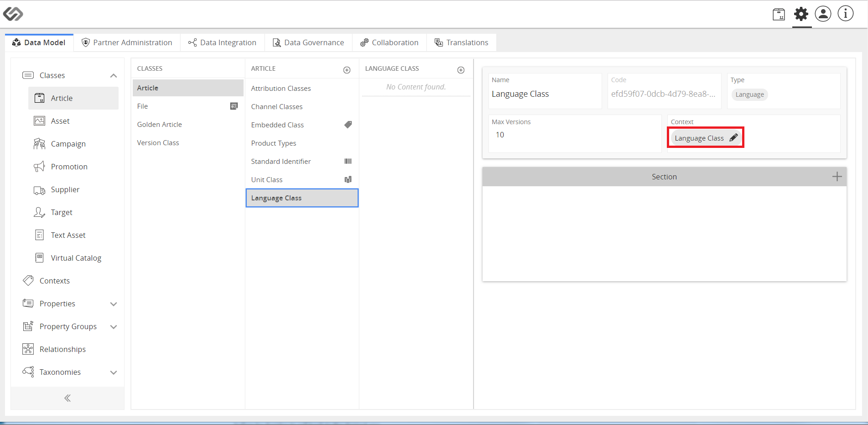The image size is (868, 425).
Task: Select Asset in the sidebar
Action: pyautogui.click(x=73, y=121)
